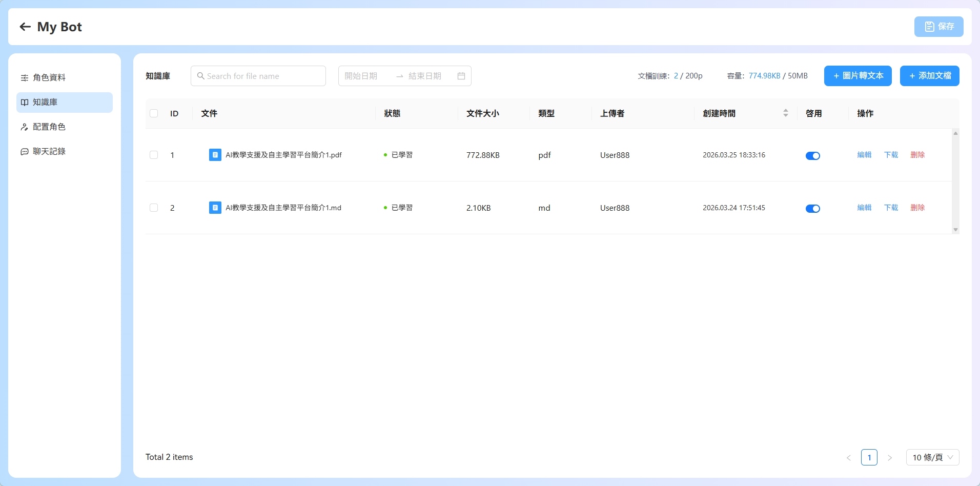
Task: Click the search magnifier icon in file search
Action: point(201,76)
